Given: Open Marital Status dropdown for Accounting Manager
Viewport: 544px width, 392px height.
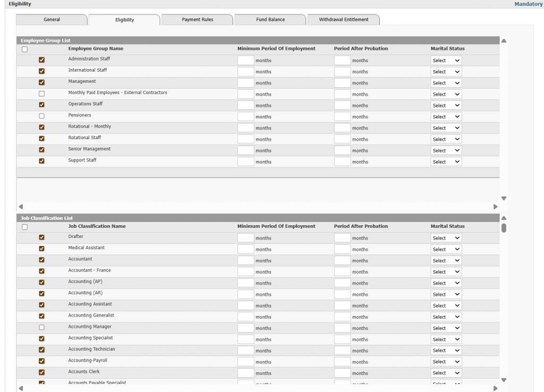Looking at the screenshot, I should point(446,328).
